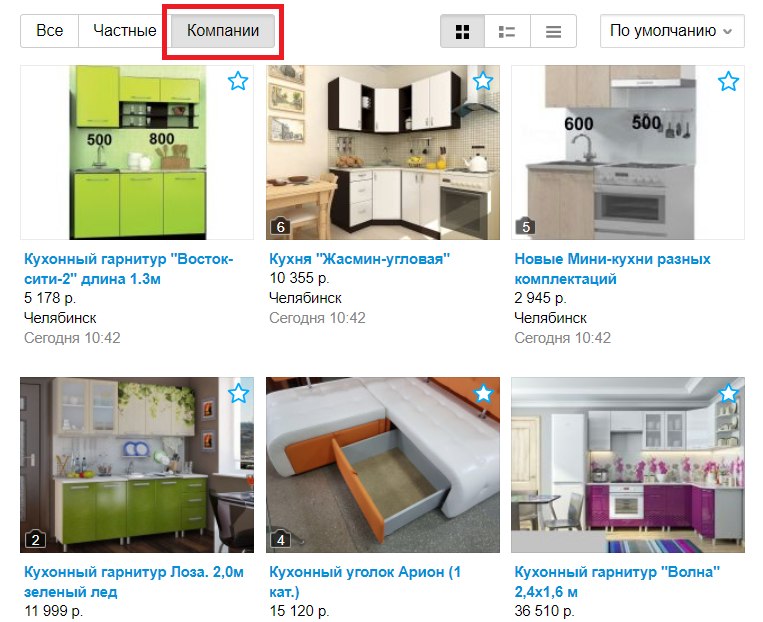763x622 pixels.
Task: Open link Новые Мини-кухни разных комплектаций
Action: click(x=612, y=269)
